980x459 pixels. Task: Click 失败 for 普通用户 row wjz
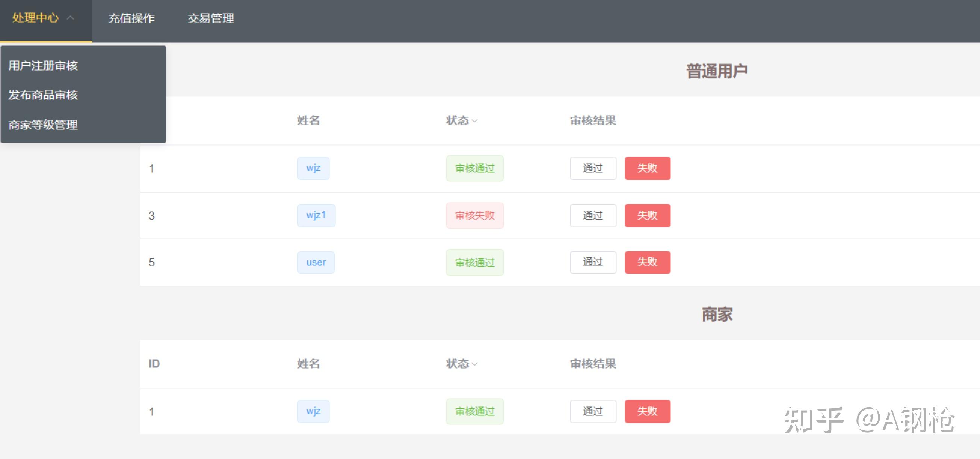tap(648, 168)
